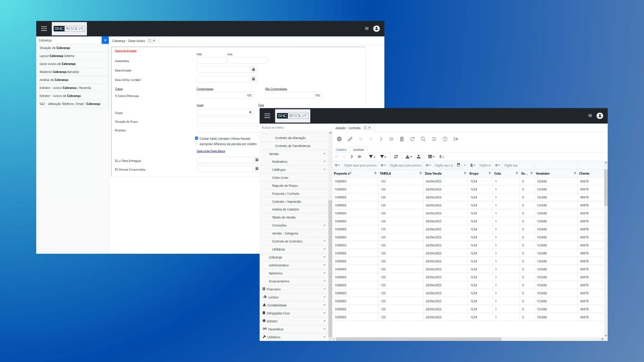Create a new record with the plus icon
The width and height of the screenshot is (644, 362).
[x=339, y=139]
